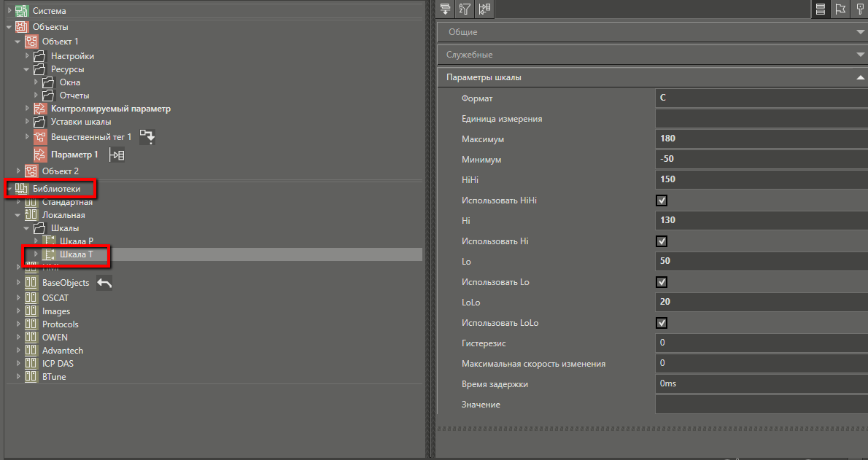
Task: Click the Максимум value field
Action: [x=759, y=139]
